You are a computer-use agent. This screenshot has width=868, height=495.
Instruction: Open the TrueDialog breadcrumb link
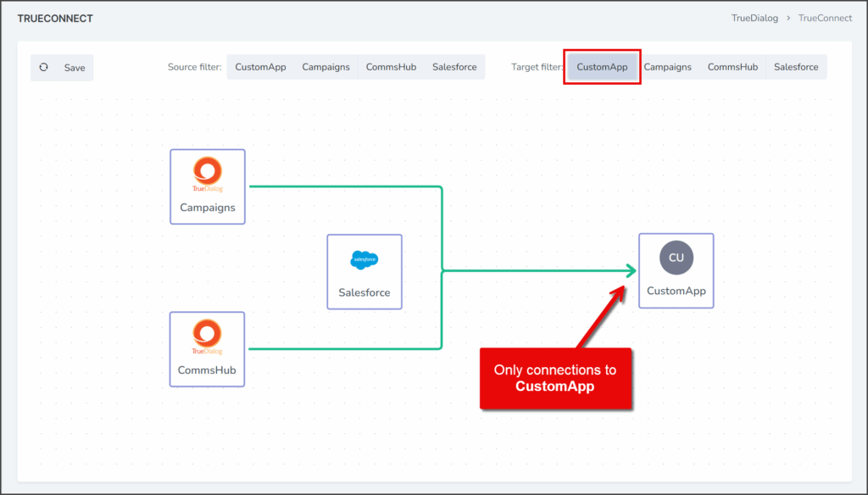coord(754,19)
